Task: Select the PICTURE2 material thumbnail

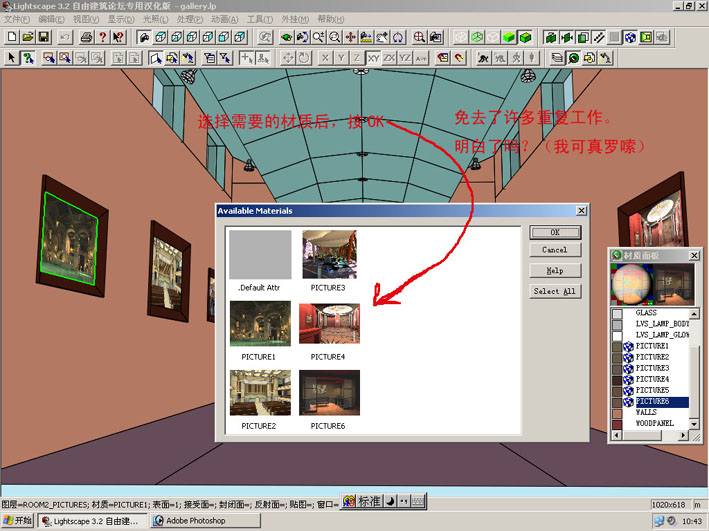Action: click(x=260, y=393)
